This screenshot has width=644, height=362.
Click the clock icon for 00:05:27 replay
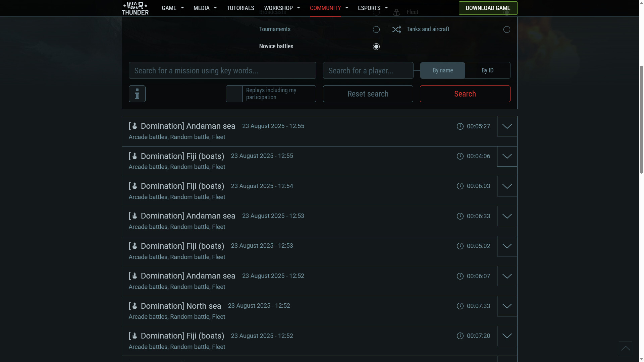(x=460, y=126)
